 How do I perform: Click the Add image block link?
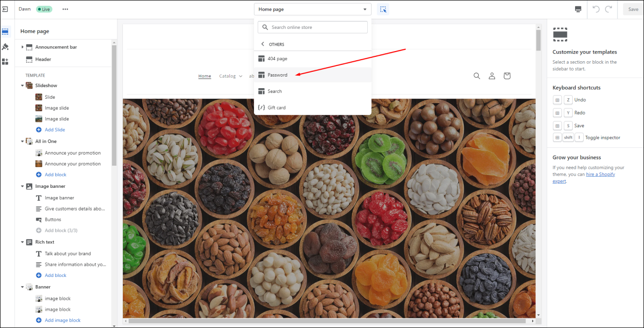point(63,320)
